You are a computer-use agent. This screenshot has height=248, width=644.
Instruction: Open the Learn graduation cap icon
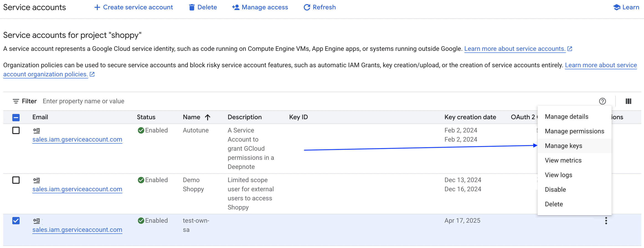616,7
